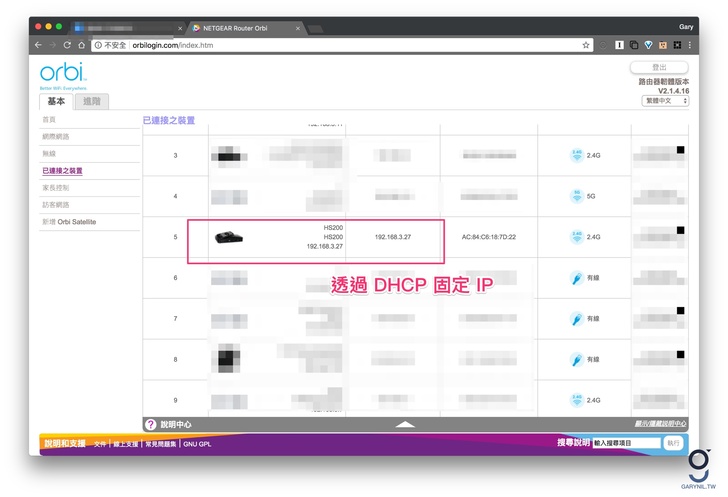Screen dimensions: 728x497
Task: Open 家長控制 in the sidebar
Action: (56, 188)
